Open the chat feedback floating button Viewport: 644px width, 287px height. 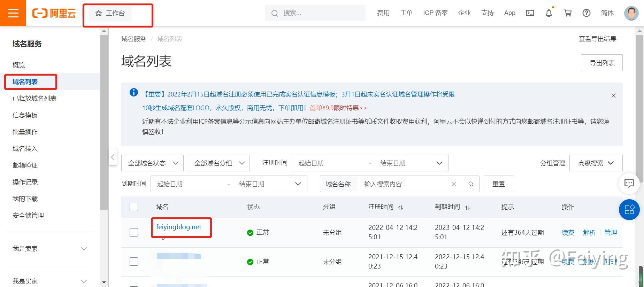pyautogui.click(x=629, y=183)
